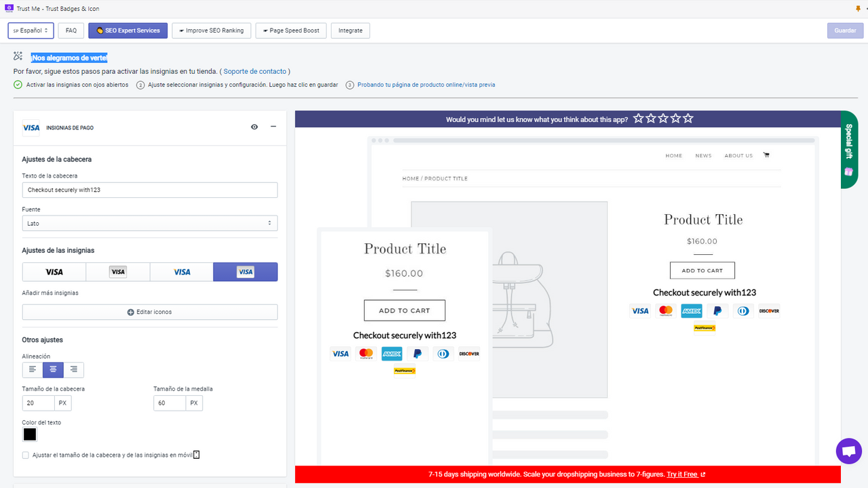
Task: Open SEO Expert Services
Action: coord(127,30)
